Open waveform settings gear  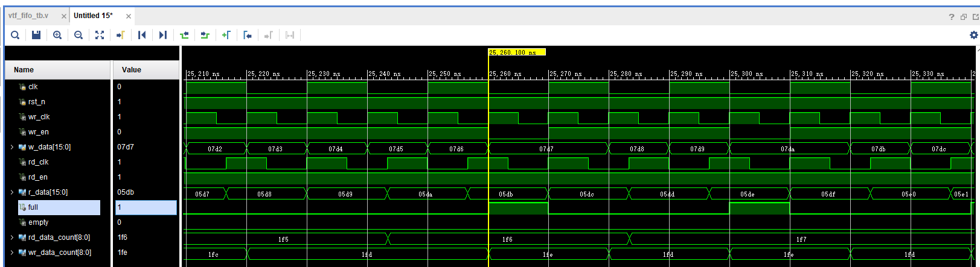pyautogui.click(x=973, y=35)
